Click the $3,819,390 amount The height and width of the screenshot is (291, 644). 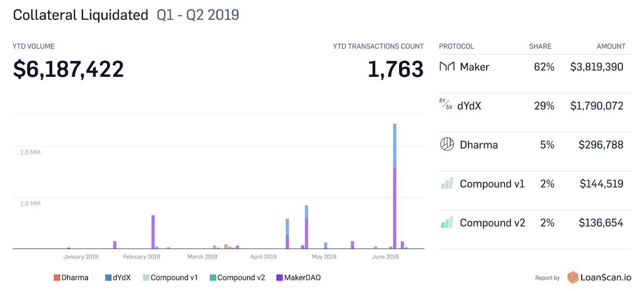click(x=597, y=67)
